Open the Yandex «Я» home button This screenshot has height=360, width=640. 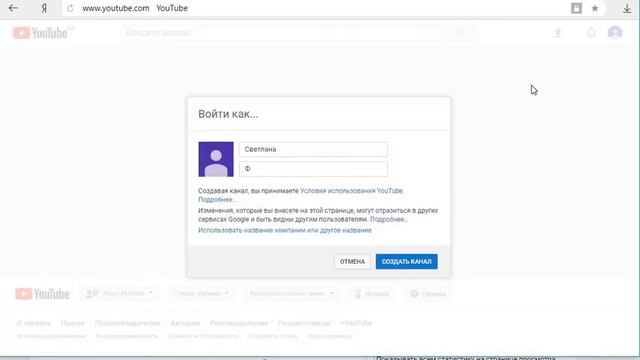44,8
